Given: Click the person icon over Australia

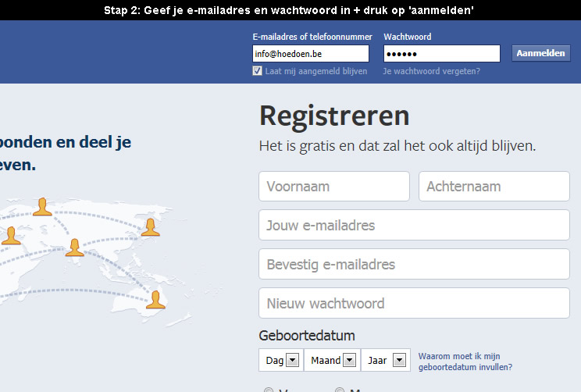Looking at the screenshot, I should 155,299.
